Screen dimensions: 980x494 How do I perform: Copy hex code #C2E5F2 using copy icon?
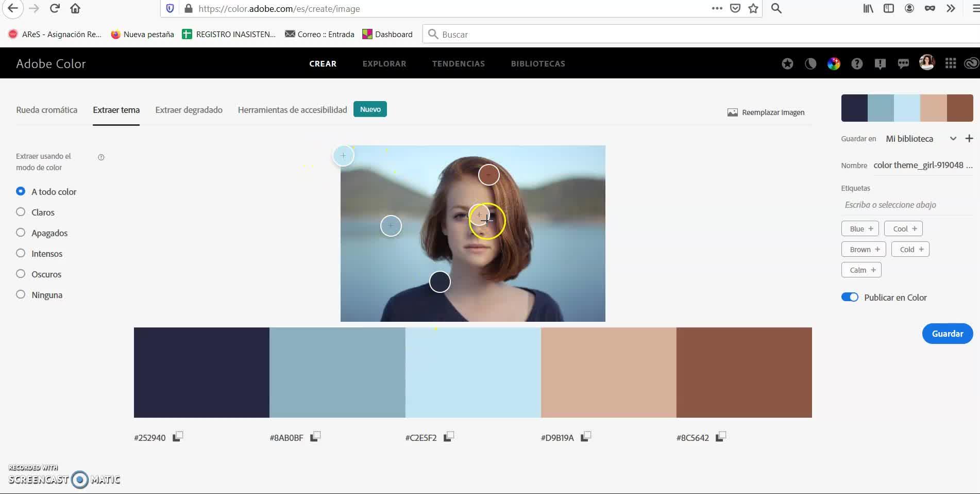(x=449, y=437)
